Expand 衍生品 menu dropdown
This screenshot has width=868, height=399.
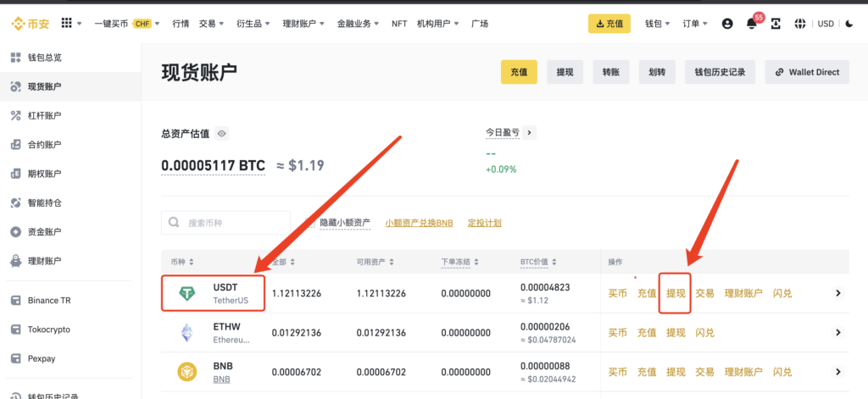[x=253, y=24]
